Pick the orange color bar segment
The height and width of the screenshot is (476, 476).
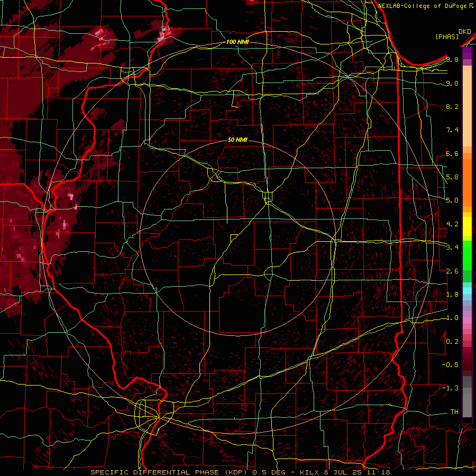point(467,182)
